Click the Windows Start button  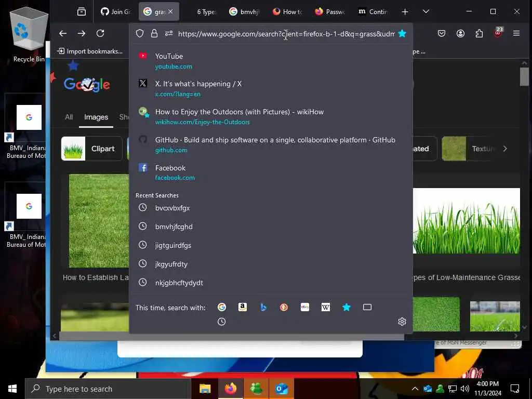[x=12, y=389]
